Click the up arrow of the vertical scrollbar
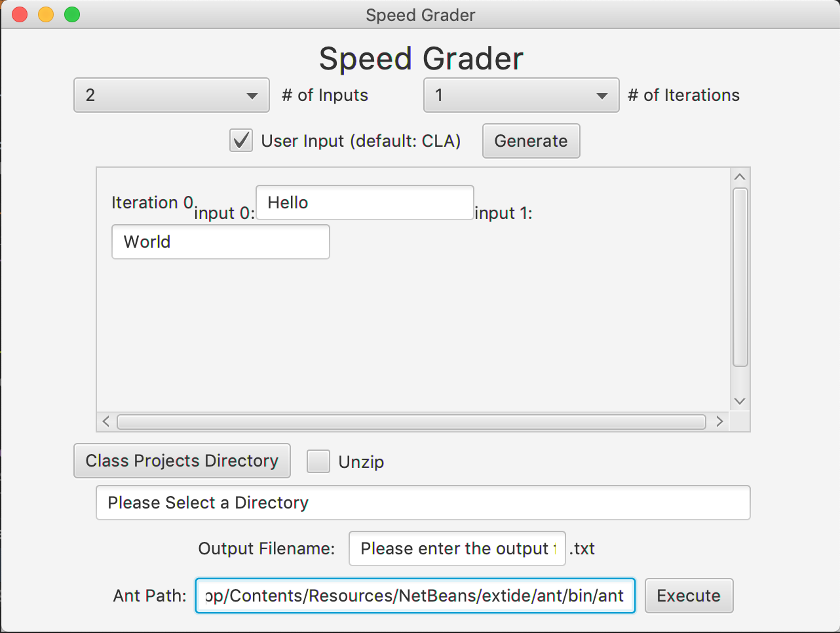This screenshot has height=633, width=840. (x=739, y=176)
